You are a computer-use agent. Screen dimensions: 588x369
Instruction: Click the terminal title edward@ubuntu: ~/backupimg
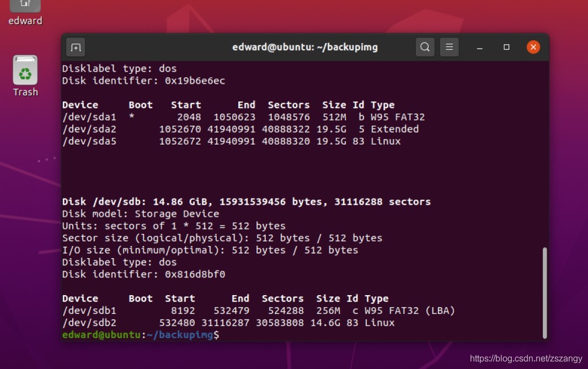coord(305,47)
